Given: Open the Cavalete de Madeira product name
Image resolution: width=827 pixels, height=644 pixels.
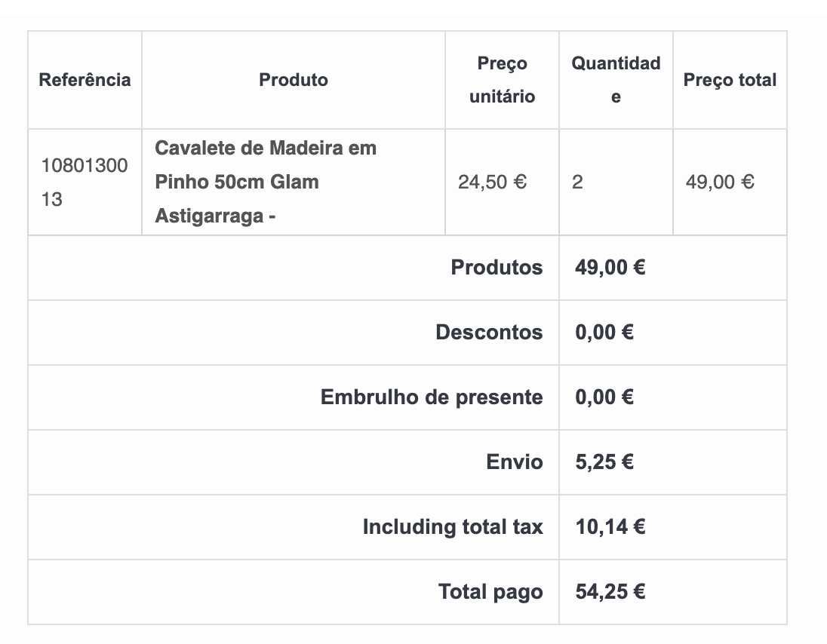Looking at the screenshot, I should [266, 182].
